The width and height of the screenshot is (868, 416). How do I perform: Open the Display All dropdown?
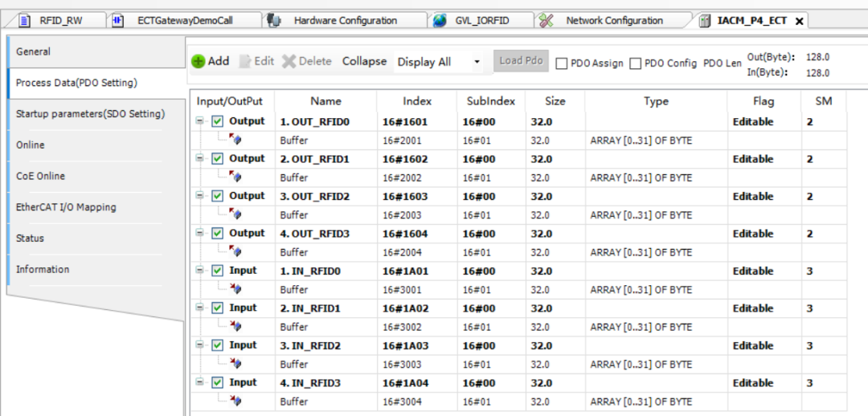click(477, 63)
